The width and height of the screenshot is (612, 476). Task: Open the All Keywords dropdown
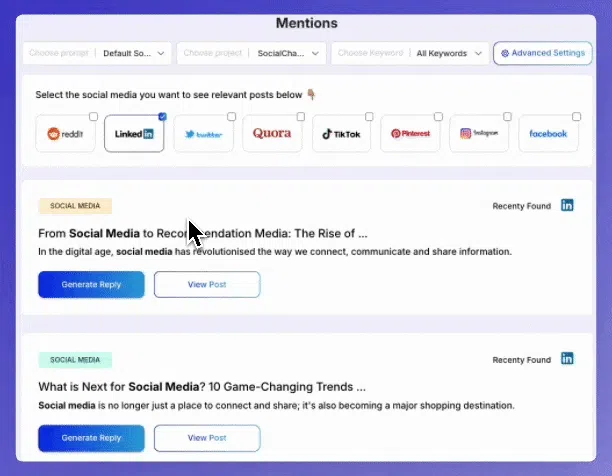click(410, 53)
